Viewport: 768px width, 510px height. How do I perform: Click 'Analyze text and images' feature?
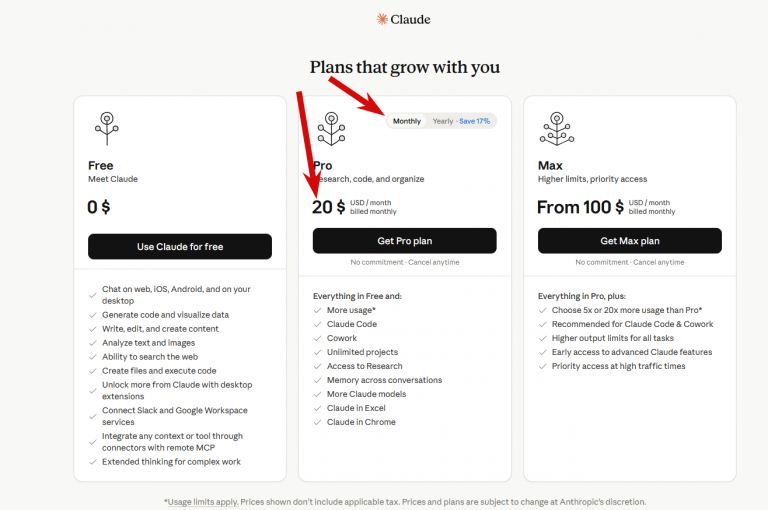[x=148, y=343]
